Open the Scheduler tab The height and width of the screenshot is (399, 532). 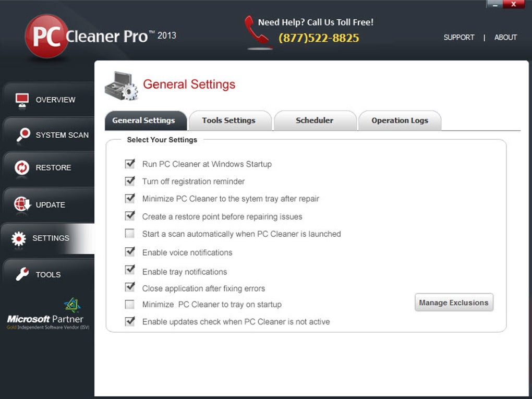point(315,120)
